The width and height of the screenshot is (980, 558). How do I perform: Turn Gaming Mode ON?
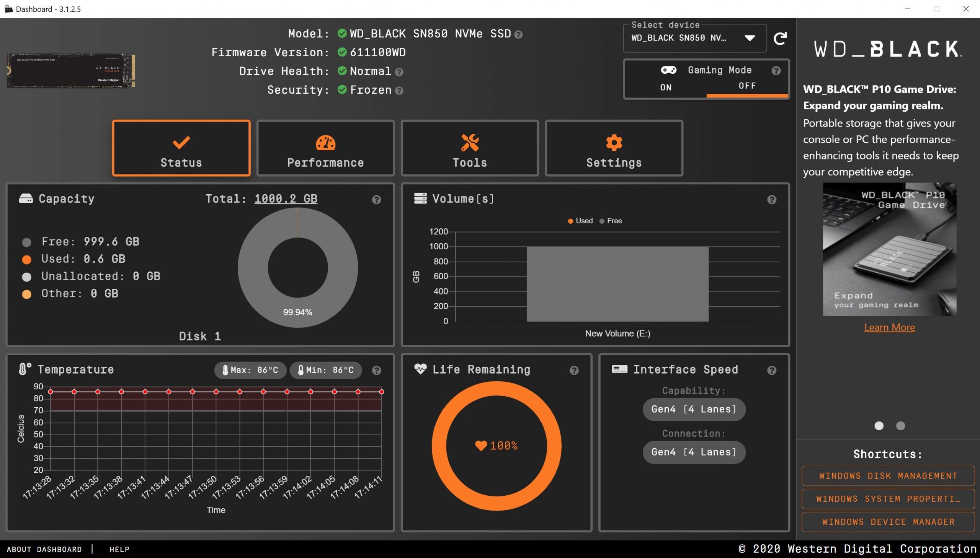click(665, 87)
